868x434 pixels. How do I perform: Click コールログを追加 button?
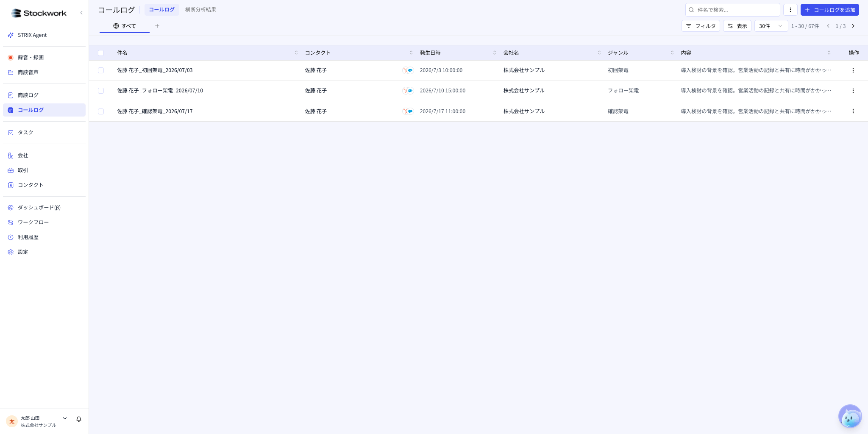pyautogui.click(x=829, y=10)
